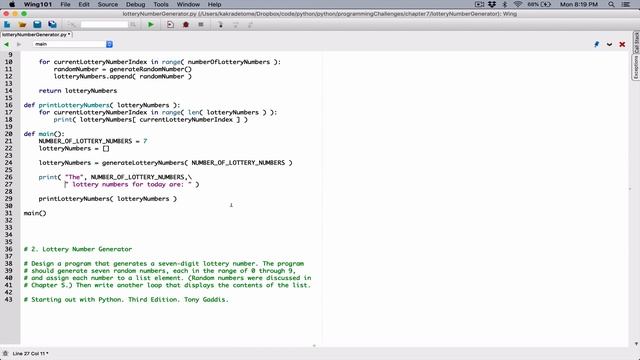640x360 pixels.
Task: Click the 'main()' call on line 31
Action: 35,213
